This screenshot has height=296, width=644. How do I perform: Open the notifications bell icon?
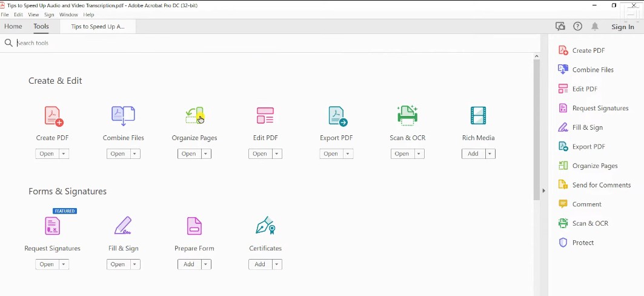tap(595, 27)
